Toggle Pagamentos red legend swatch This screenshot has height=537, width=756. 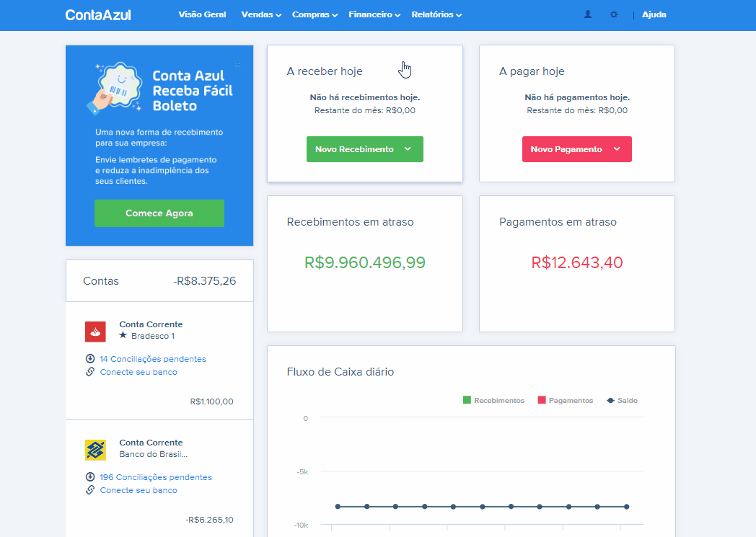542,400
